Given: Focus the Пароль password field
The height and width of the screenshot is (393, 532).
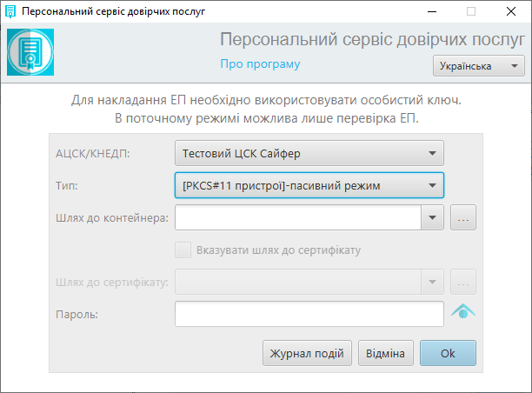Looking at the screenshot, I should pyautogui.click(x=309, y=314).
